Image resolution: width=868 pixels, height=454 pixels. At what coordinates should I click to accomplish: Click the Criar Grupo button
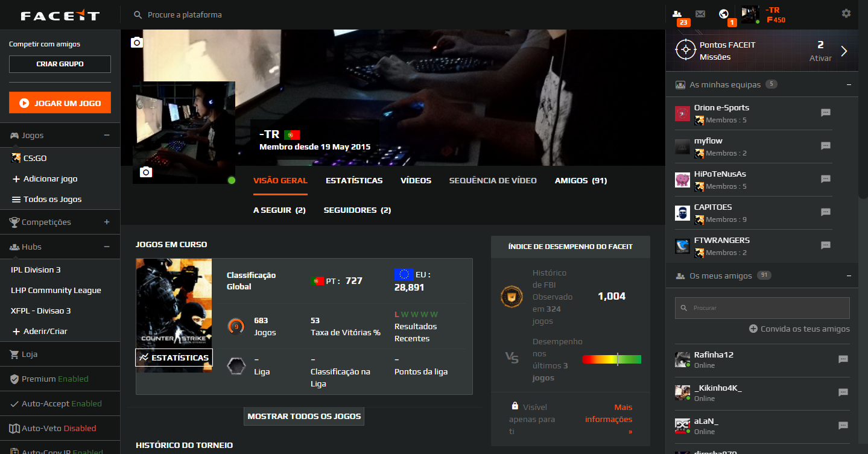click(x=60, y=64)
